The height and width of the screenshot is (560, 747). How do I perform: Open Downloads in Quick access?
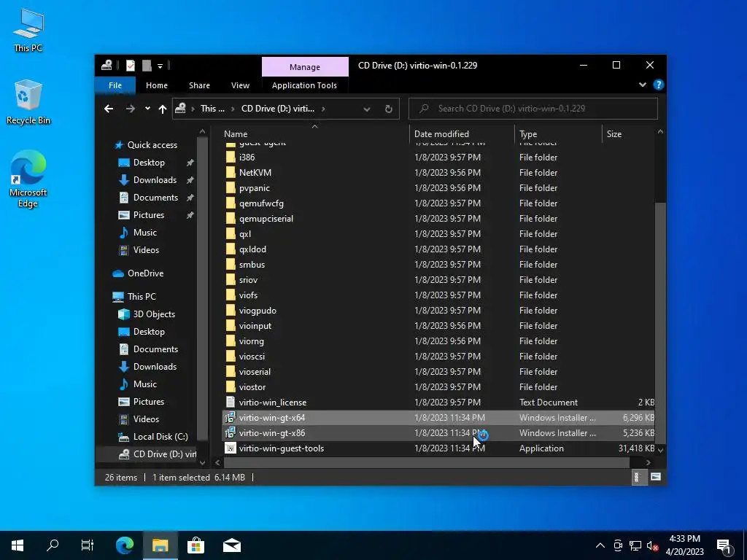155,180
